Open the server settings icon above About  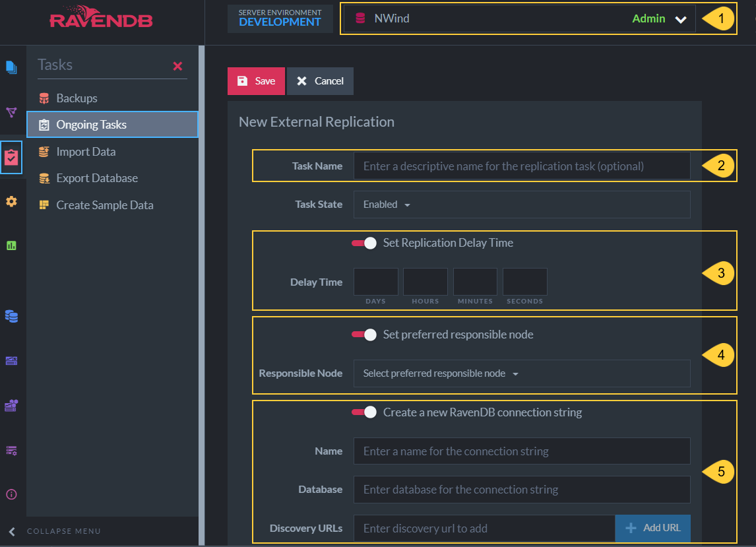11,451
